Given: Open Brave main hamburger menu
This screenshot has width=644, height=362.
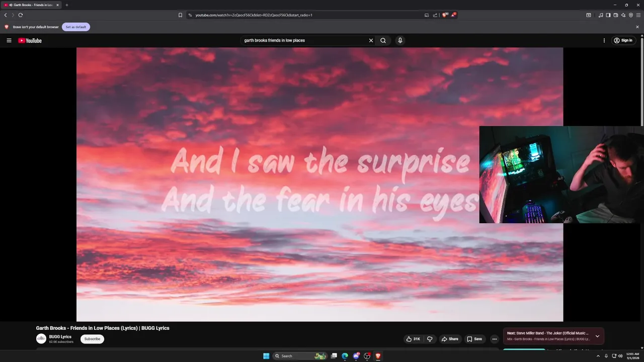Looking at the screenshot, I should (x=638, y=15).
